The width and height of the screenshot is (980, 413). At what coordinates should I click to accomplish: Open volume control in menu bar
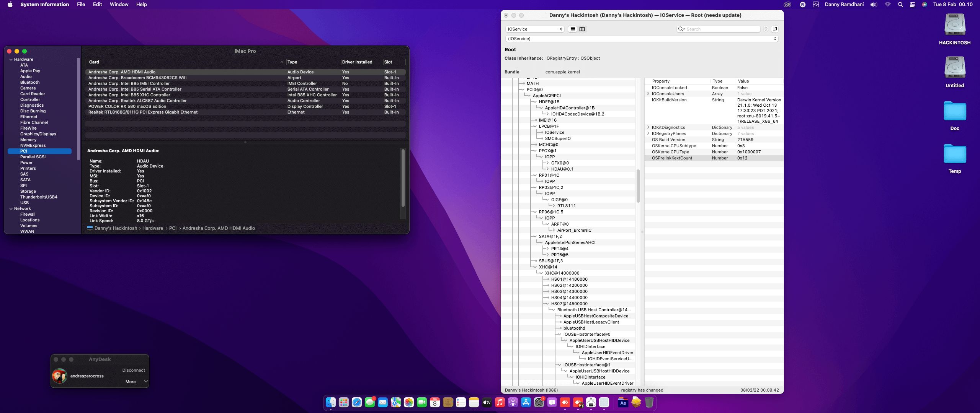click(874, 5)
